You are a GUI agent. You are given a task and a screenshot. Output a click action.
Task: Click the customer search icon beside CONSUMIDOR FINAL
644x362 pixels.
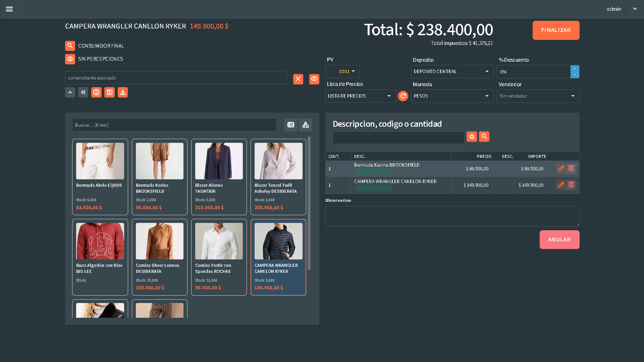point(70,46)
